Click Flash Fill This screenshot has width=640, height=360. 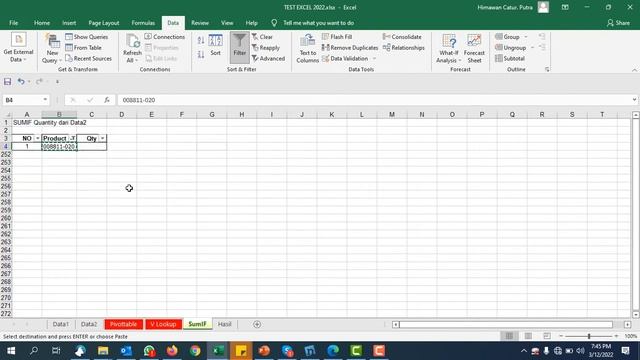337,37
